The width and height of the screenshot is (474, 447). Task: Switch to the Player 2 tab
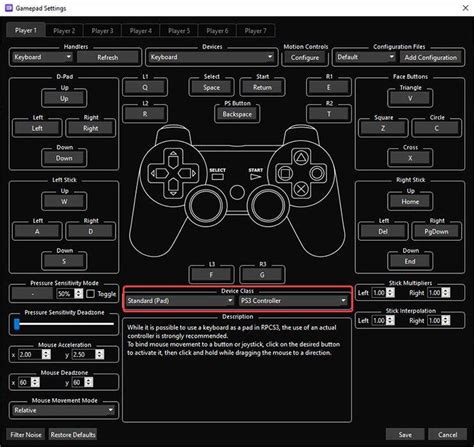point(64,31)
